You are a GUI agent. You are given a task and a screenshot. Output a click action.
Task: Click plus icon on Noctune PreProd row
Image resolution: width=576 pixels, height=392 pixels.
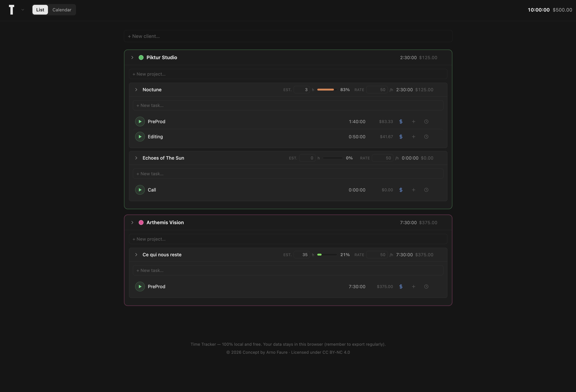[x=413, y=122]
